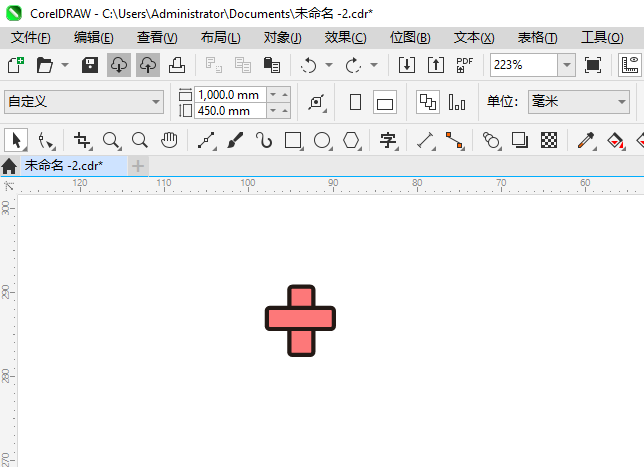Image resolution: width=644 pixels, height=467 pixels.
Task: Open the units dropdown showing 毫米
Action: (x=579, y=102)
